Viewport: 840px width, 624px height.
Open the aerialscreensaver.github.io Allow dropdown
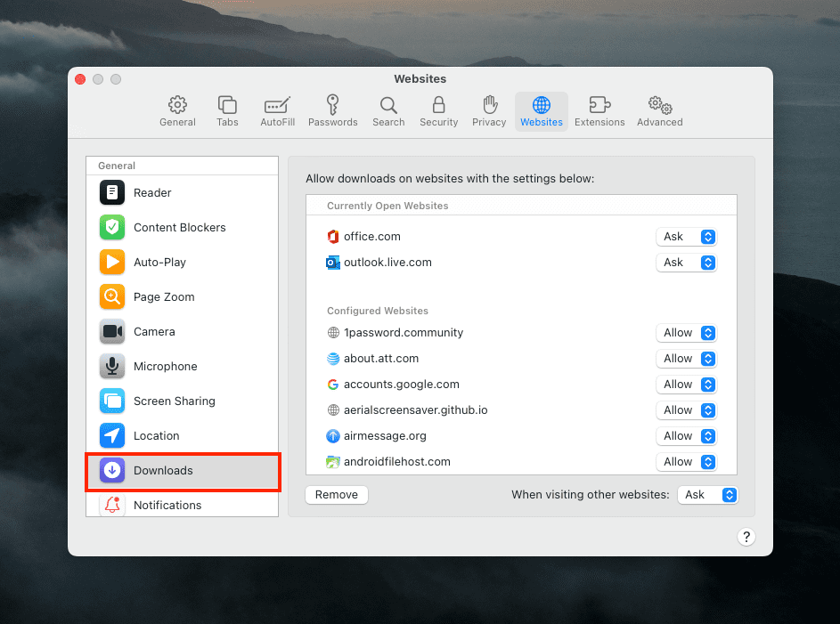point(686,410)
